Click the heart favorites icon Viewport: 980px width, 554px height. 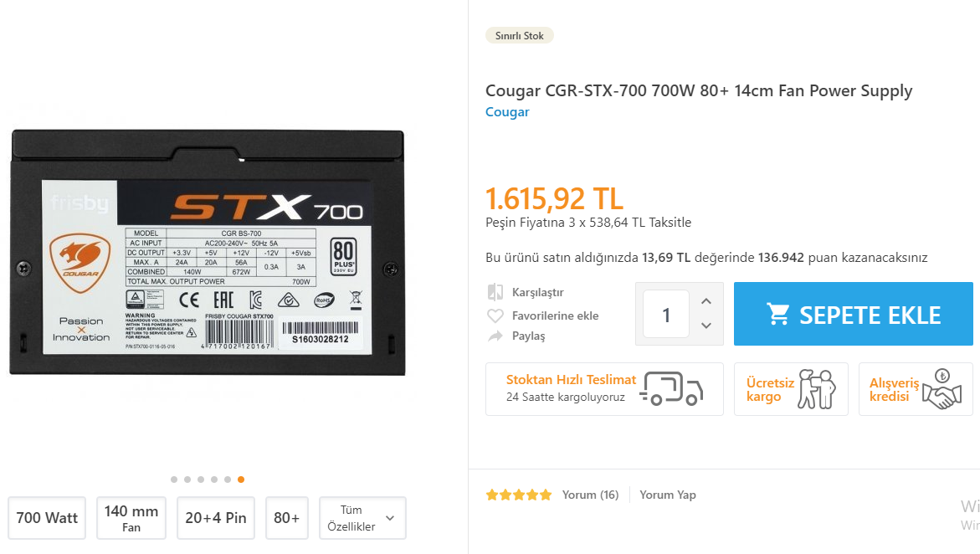(x=495, y=315)
